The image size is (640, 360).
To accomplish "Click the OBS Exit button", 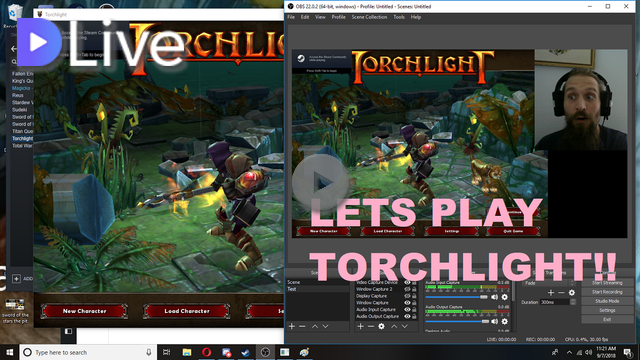I will coord(607,320).
